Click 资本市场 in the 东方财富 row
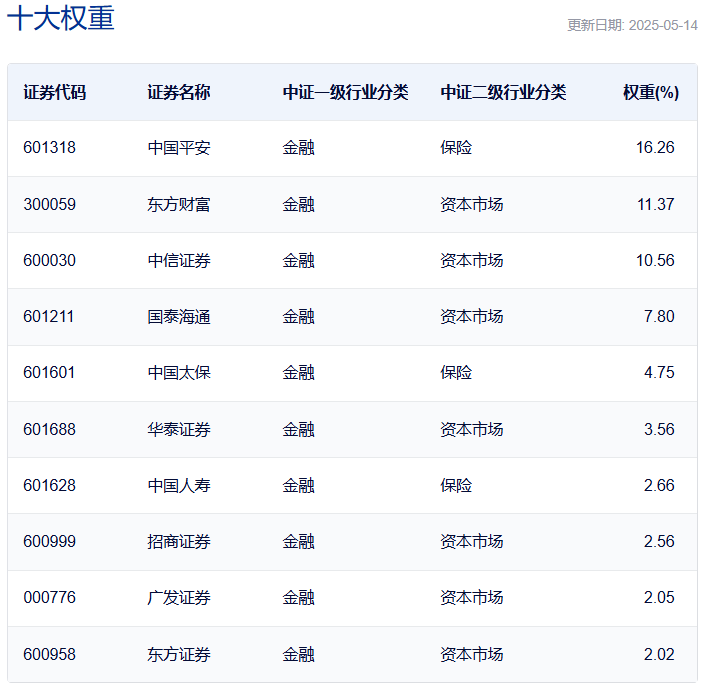 pos(472,205)
